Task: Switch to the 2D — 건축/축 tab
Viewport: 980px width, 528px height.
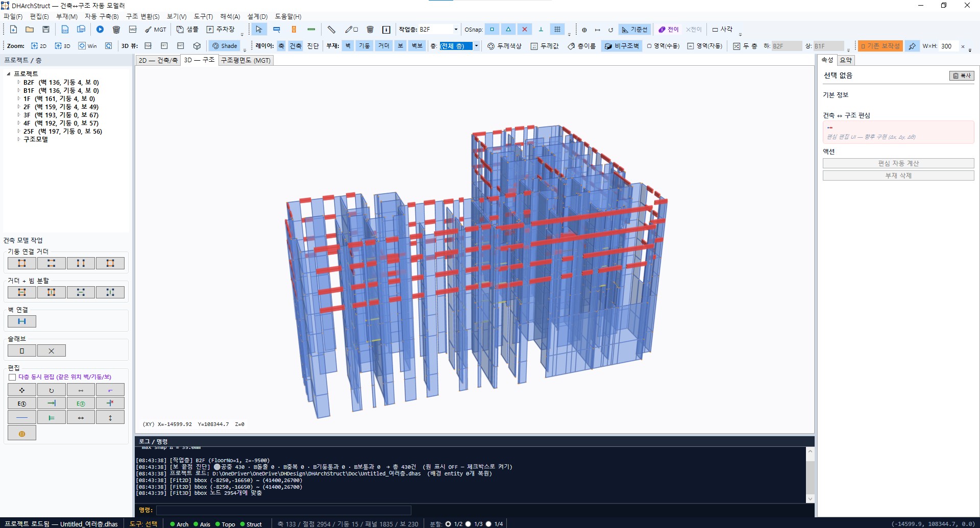Action: [x=158, y=60]
